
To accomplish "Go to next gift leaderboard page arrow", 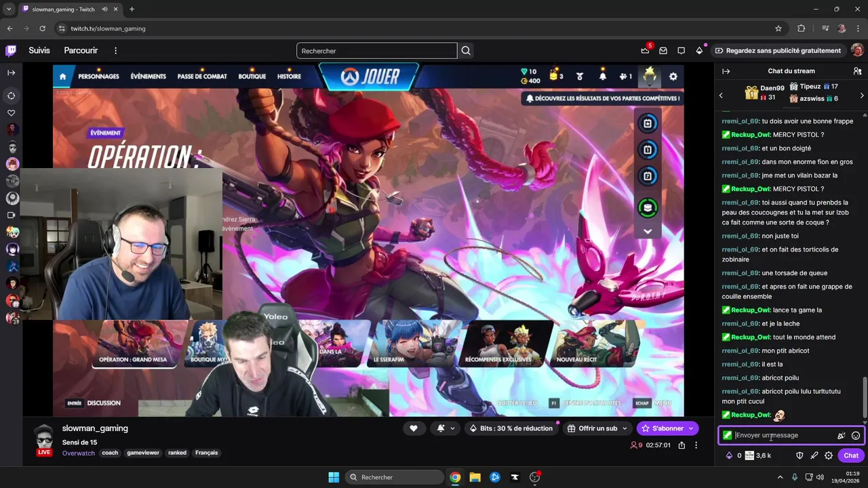I will click(862, 96).
